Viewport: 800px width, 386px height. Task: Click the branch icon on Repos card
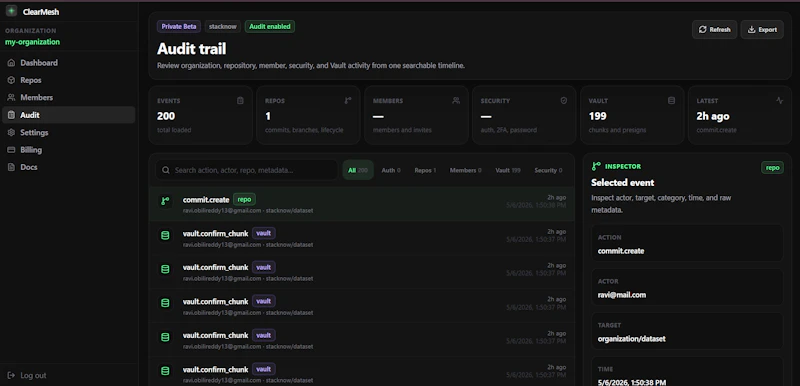(348, 100)
